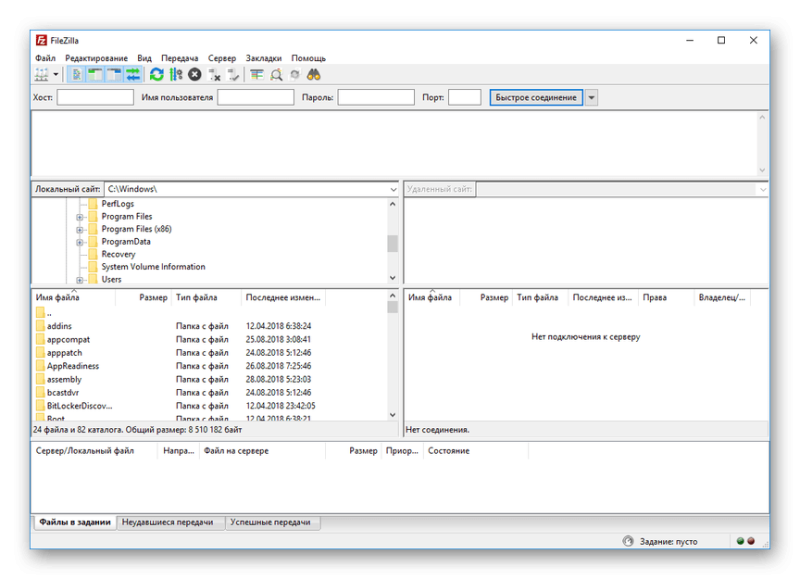Toggle the local directory tree display
The height and width of the screenshot is (579, 800).
(x=95, y=75)
